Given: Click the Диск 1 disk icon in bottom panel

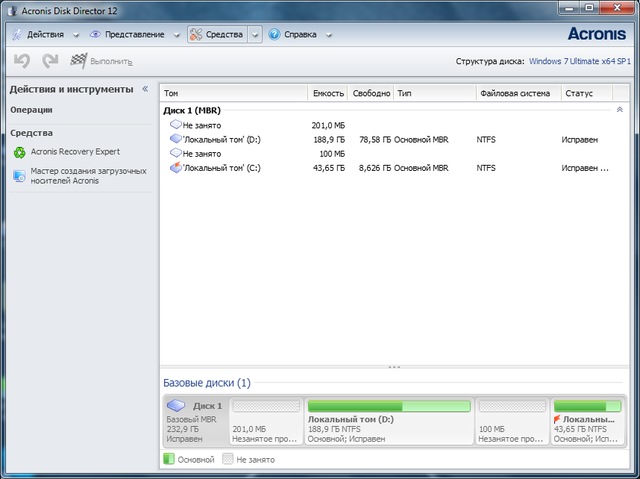Looking at the screenshot, I should point(177,406).
